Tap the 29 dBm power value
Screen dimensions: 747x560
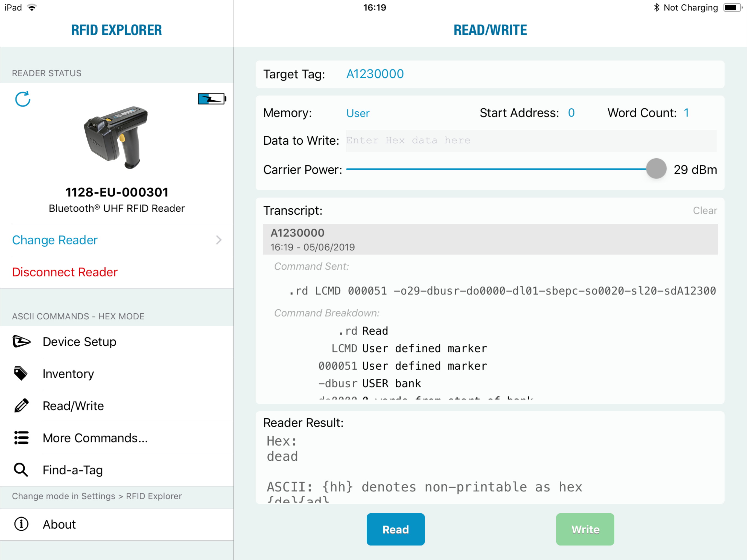click(x=695, y=170)
